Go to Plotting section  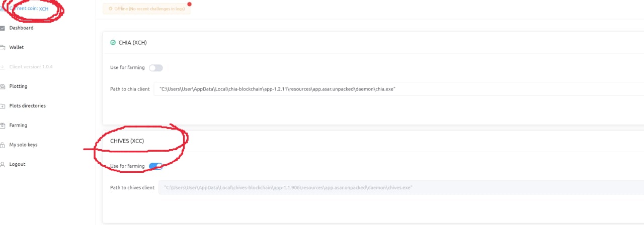tap(18, 86)
